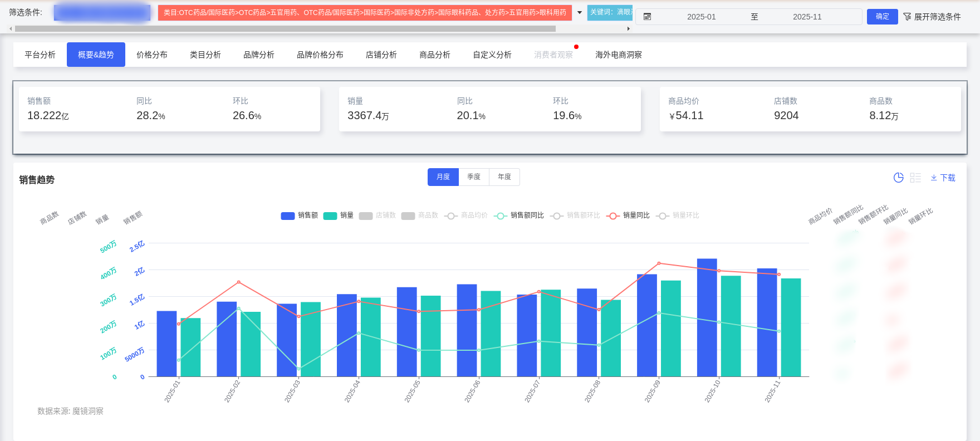980x441 pixels.
Task: Open the category dropdown arrow
Action: coord(580,12)
